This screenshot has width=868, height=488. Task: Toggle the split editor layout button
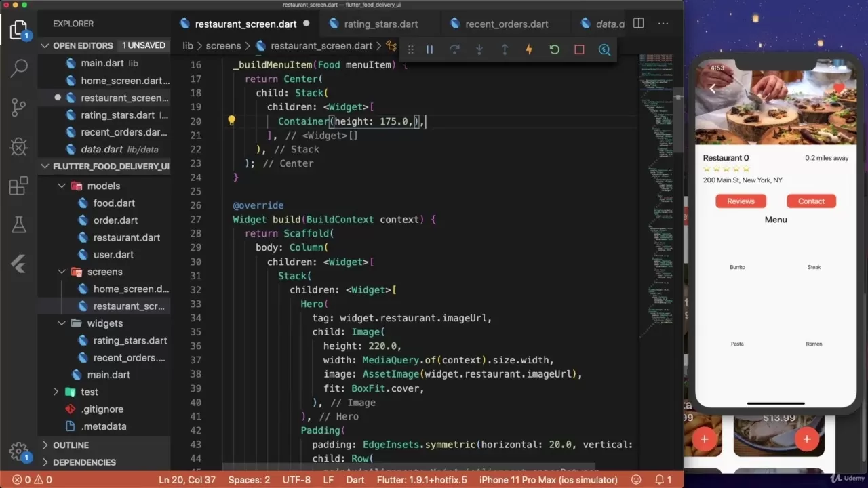pyautogui.click(x=638, y=24)
